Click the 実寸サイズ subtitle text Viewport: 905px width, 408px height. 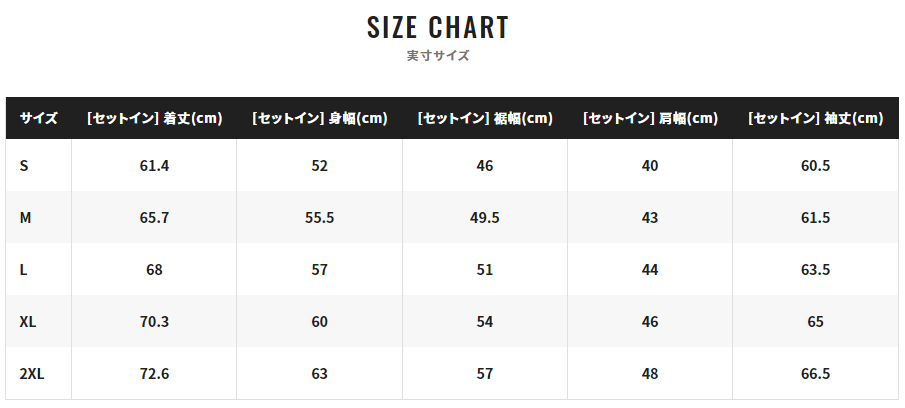438,56
